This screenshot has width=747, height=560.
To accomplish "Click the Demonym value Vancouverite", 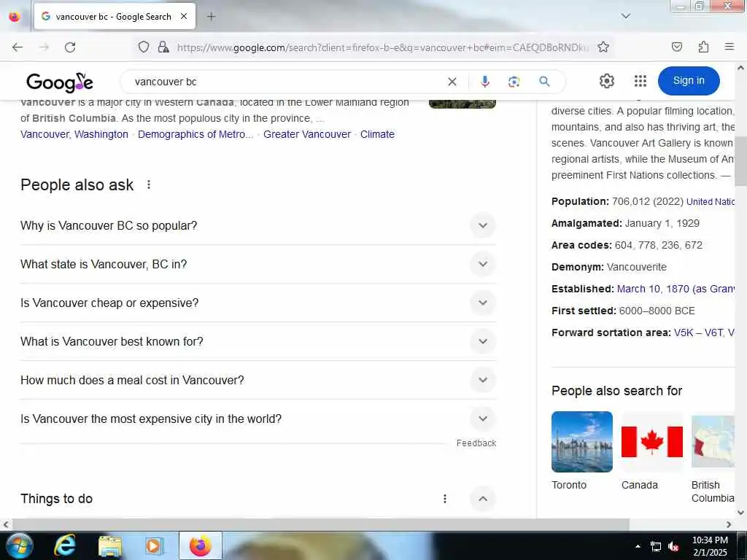I will coord(636,267).
